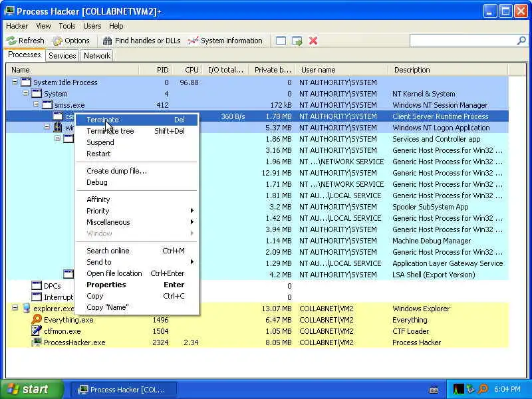Click the System process icon
This screenshot has width=532, height=399.
[x=37, y=93]
